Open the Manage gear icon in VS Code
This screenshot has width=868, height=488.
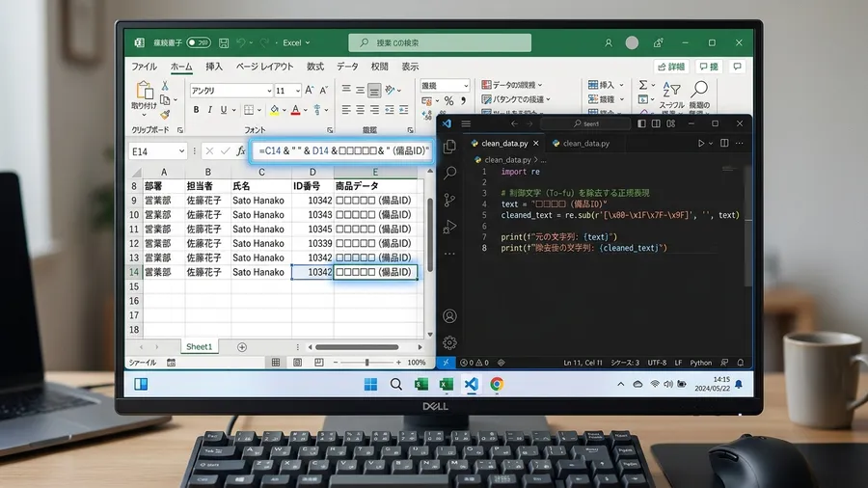coord(449,342)
